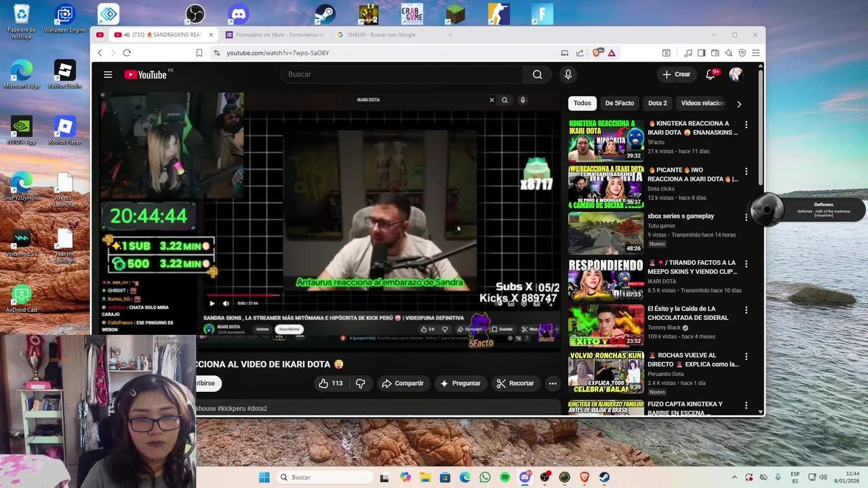This screenshot has width=868, height=488.
Task: Close the SANDRASKINS YouTube tab
Action: [211, 35]
